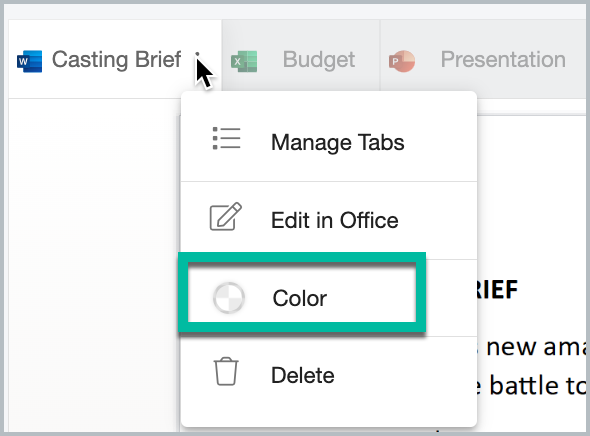Click the Word icon on Casting Brief tab
This screenshot has width=590, height=436.
(x=29, y=61)
